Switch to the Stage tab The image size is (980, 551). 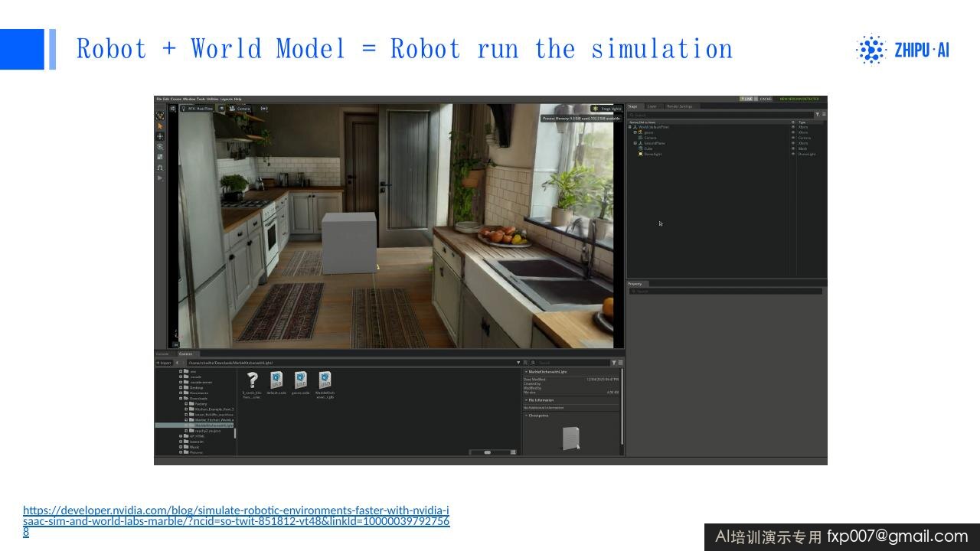point(632,106)
